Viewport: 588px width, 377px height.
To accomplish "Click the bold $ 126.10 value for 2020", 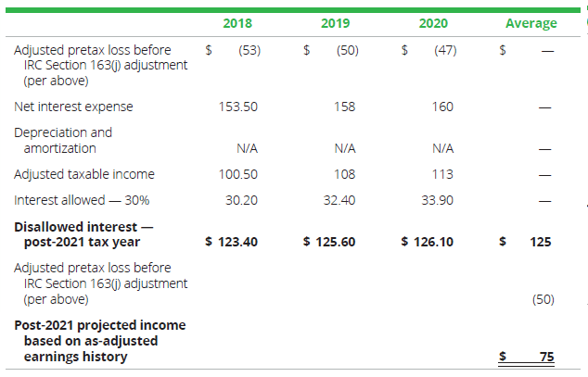I will tap(428, 242).
